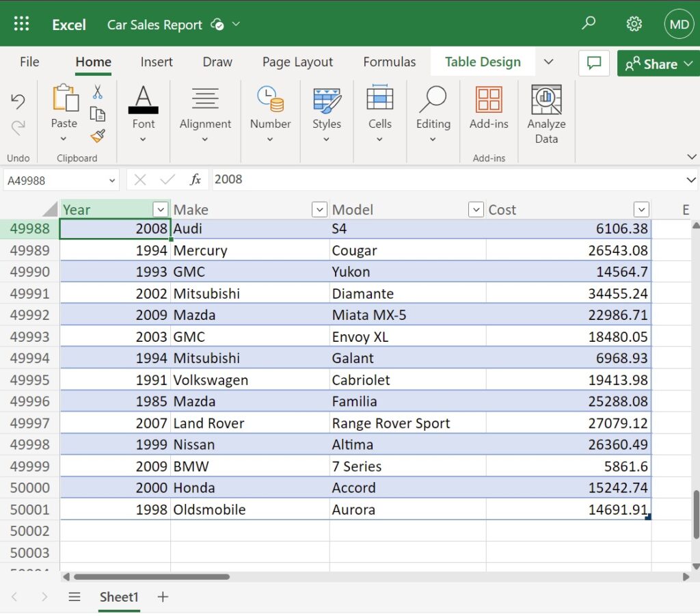Open the Comments panel icon
Screen dimensions: 700x616
click(593, 63)
